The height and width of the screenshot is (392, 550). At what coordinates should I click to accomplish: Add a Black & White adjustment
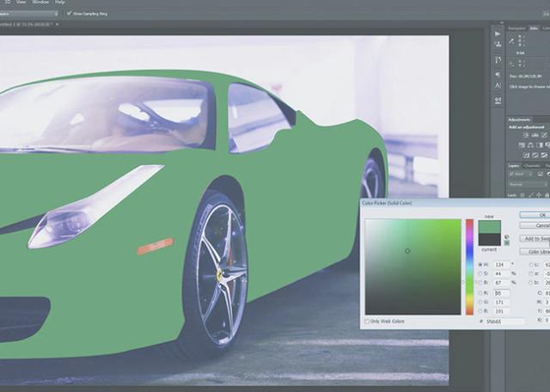point(540,145)
